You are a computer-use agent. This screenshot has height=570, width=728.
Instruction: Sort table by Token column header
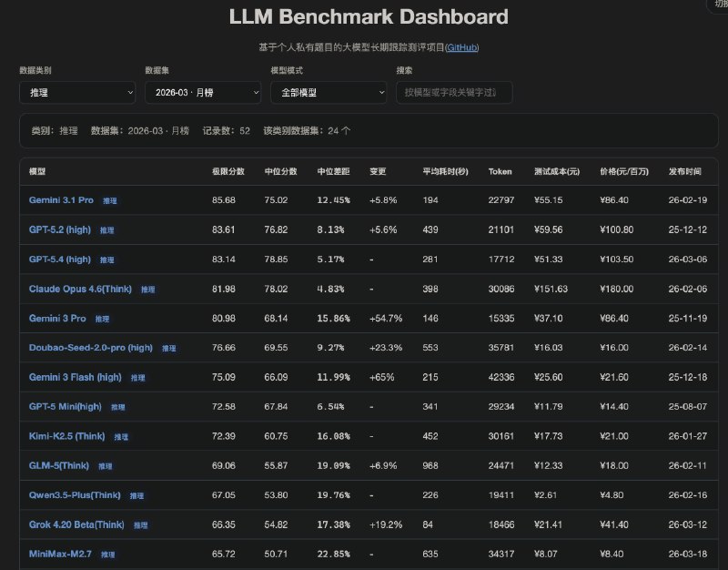(500, 171)
